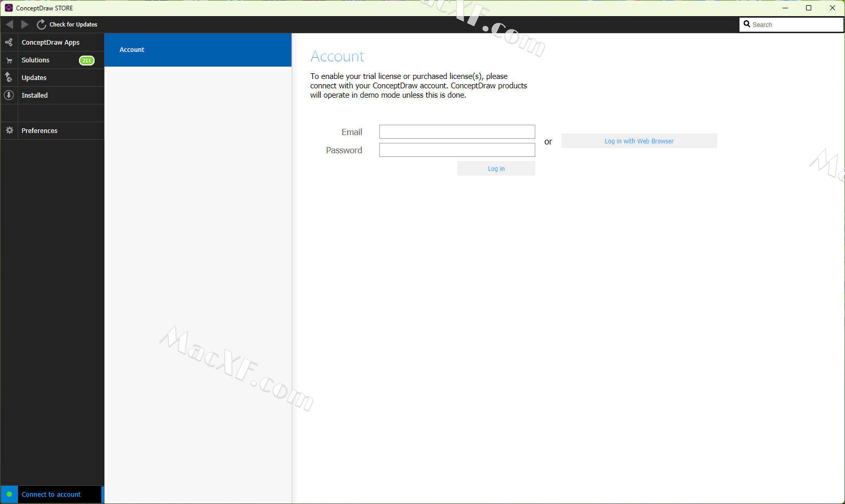The image size is (845, 504).
Task: Click the green 211 Solutions badge
Action: pyautogui.click(x=86, y=60)
